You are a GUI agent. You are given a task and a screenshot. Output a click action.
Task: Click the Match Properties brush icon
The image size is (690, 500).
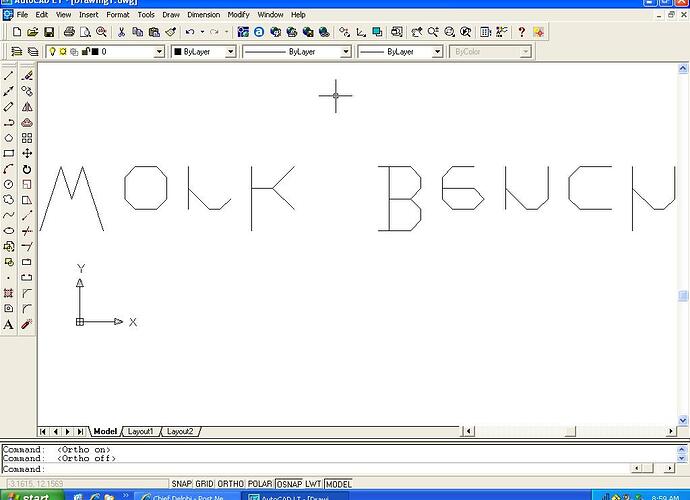[171, 32]
